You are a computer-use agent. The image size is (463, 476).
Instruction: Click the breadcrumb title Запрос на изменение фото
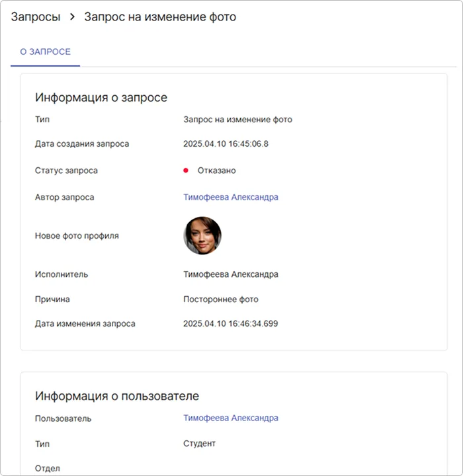[159, 17]
